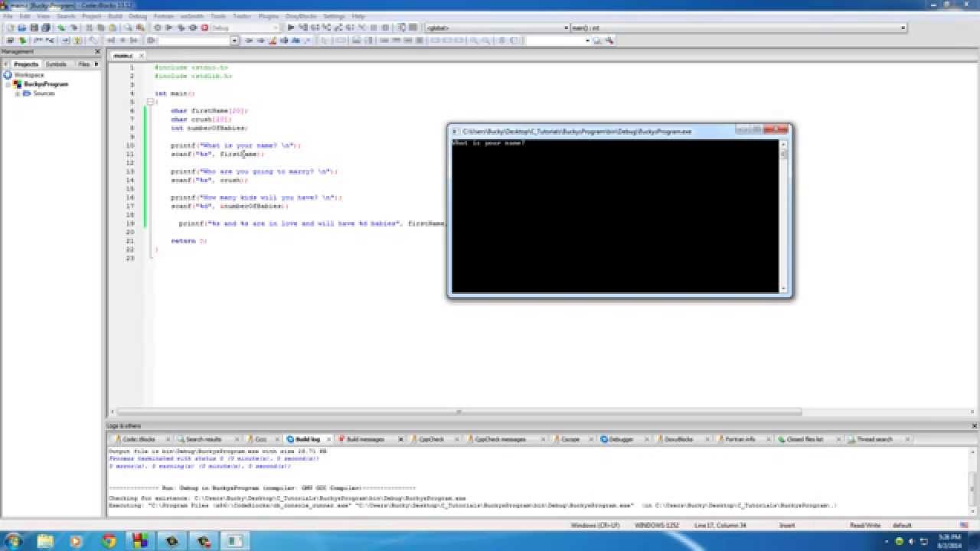Open the Project menu

(91, 16)
